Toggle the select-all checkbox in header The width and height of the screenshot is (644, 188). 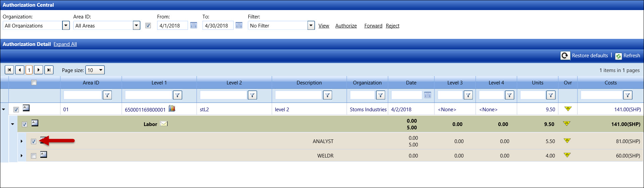tap(34, 82)
